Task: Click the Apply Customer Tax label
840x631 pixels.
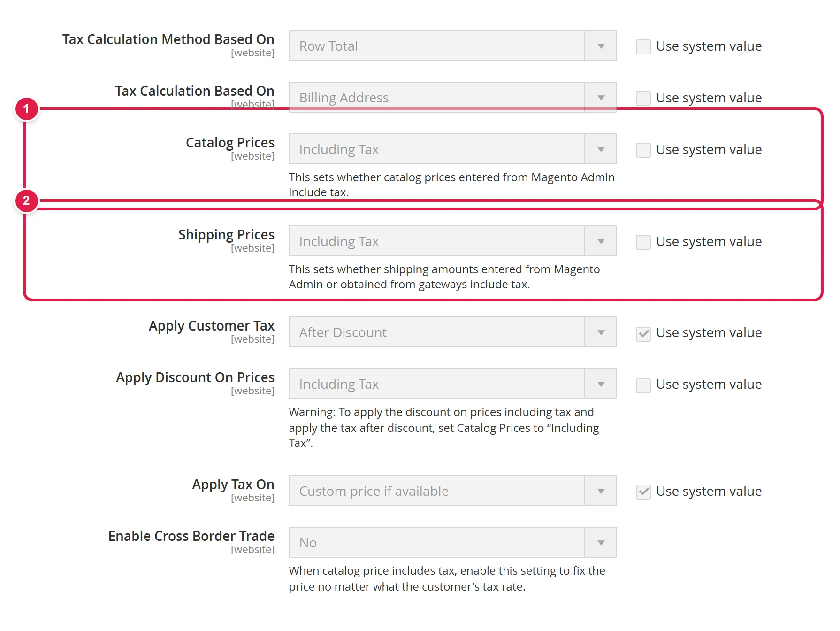Action: [212, 326]
